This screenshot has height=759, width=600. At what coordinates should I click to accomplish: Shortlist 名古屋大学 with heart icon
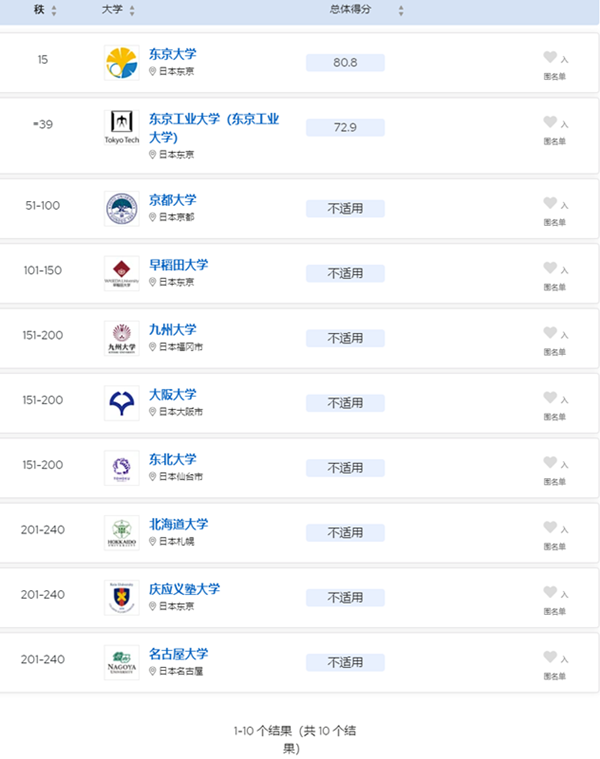(x=550, y=657)
